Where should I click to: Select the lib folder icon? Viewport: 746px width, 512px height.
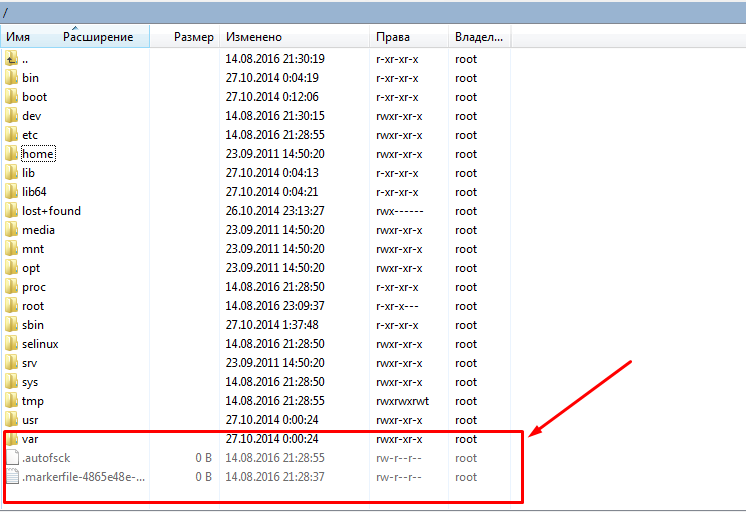[12, 173]
